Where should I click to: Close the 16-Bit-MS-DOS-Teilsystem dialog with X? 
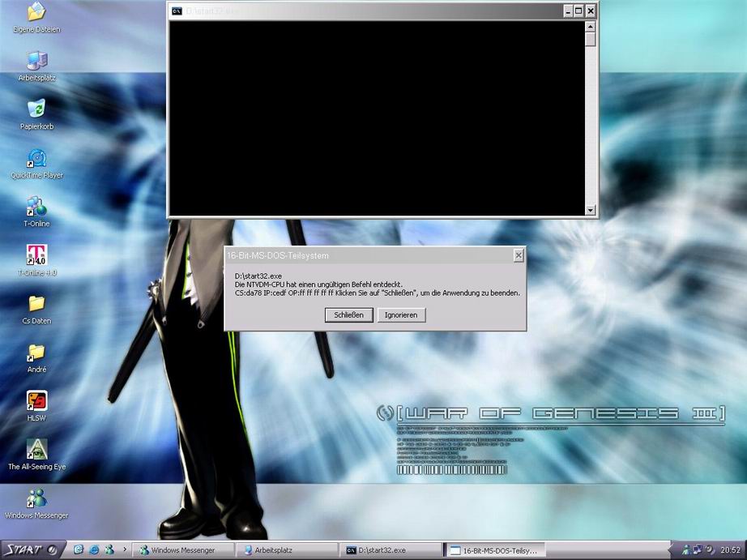[519, 256]
